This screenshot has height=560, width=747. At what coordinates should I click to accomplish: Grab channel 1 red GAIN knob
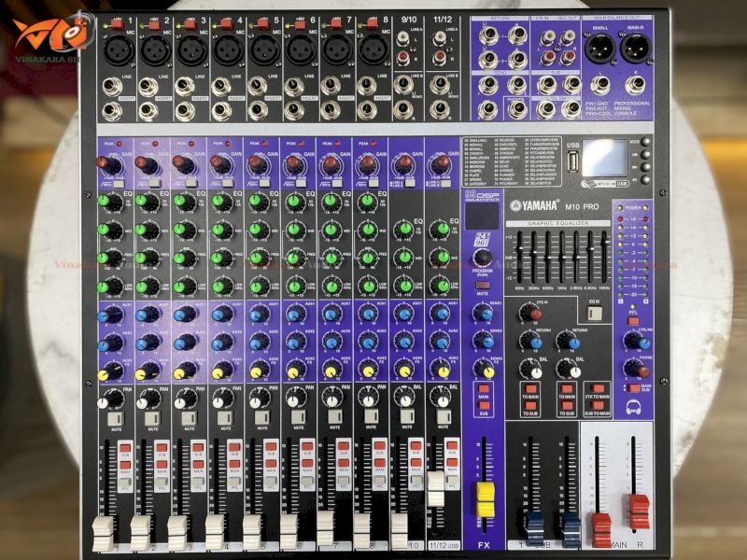click(108, 165)
